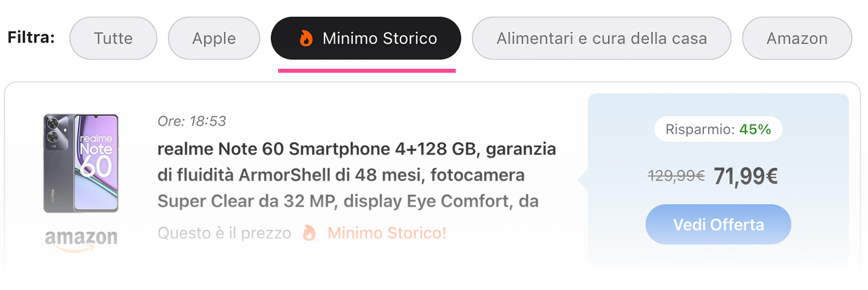Viewport: 868px width, 290px height.
Task: Select the Tutte filter chip
Action: (x=113, y=38)
